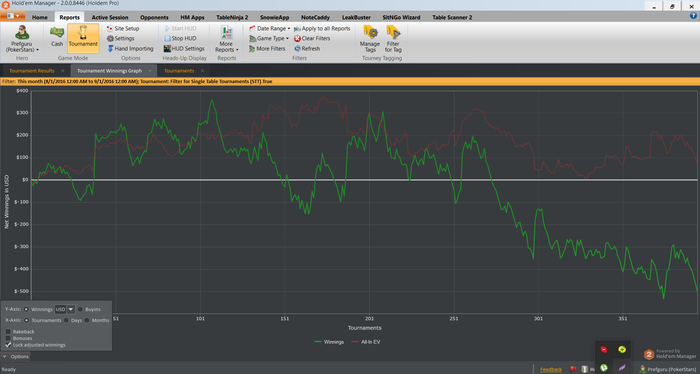Uncheck Luck adjusted winnings

(8, 345)
